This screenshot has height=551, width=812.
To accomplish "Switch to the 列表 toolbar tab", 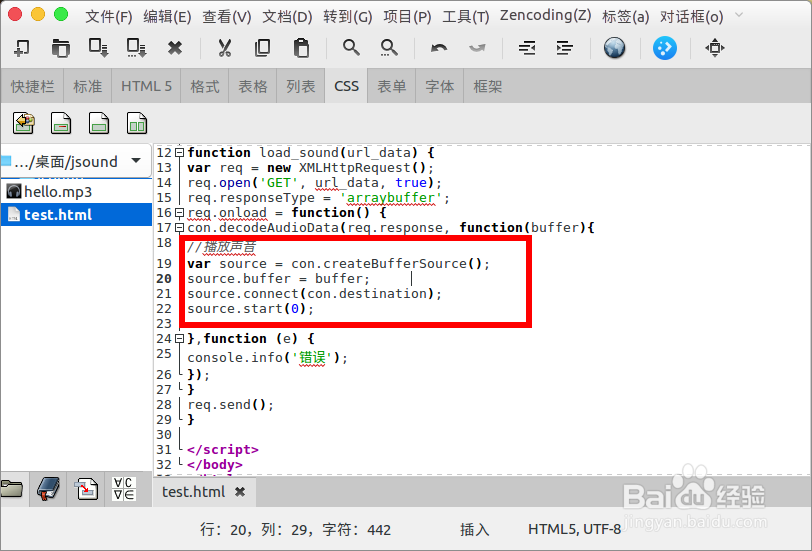I will pyautogui.click(x=301, y=86).
